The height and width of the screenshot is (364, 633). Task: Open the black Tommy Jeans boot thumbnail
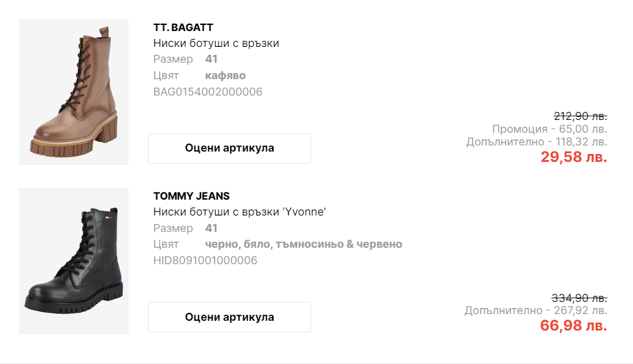pos(74,261)
